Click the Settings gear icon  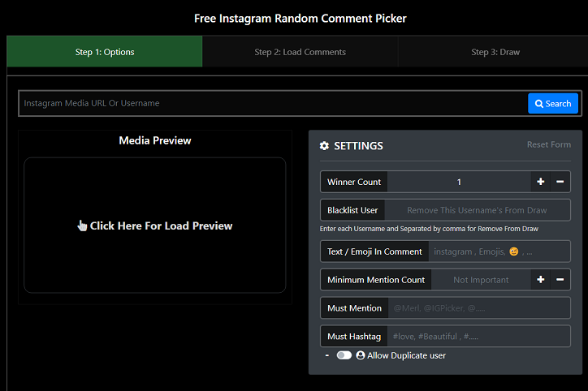click(x=324, y=146)
